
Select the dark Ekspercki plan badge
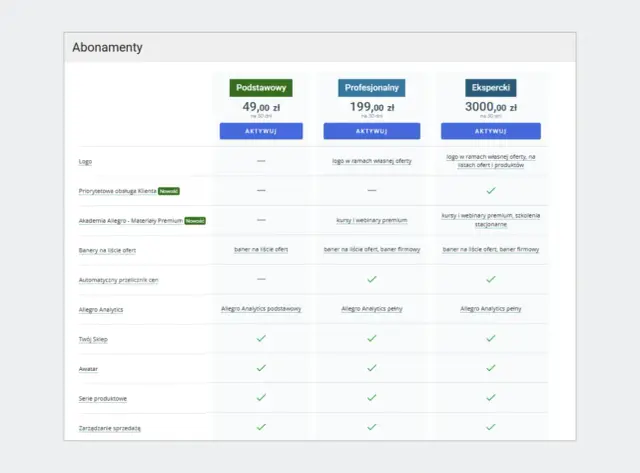pyautogui.click(x=491, y=88)
